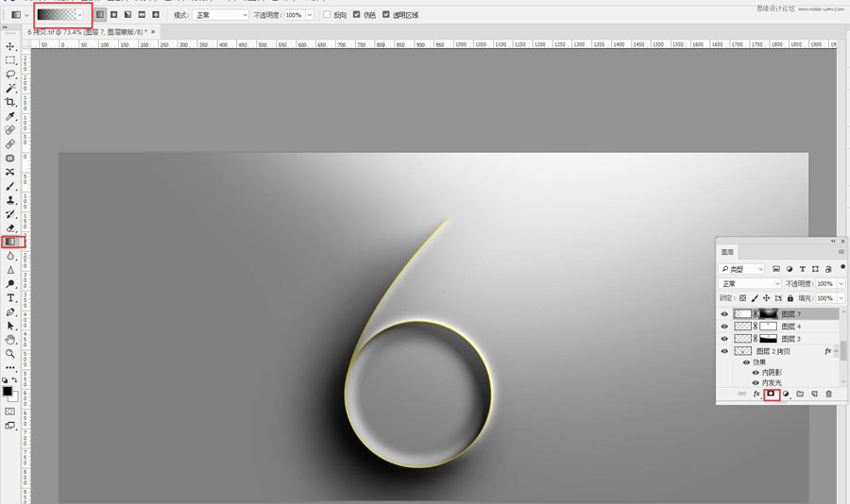This screenshot has height=504, width=850.
Task: Select the Gradient tool in toolbox
Action: tap(10, 242)
